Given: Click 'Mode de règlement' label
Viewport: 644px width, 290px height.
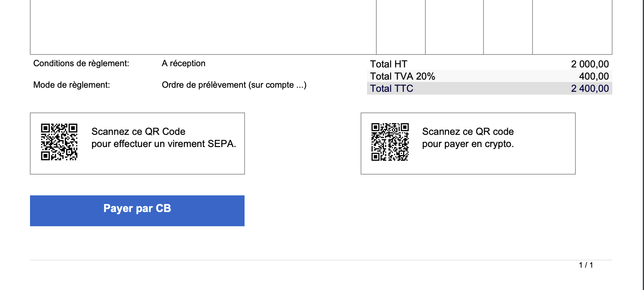Looking at the screenshot, I should coord(71,85).
